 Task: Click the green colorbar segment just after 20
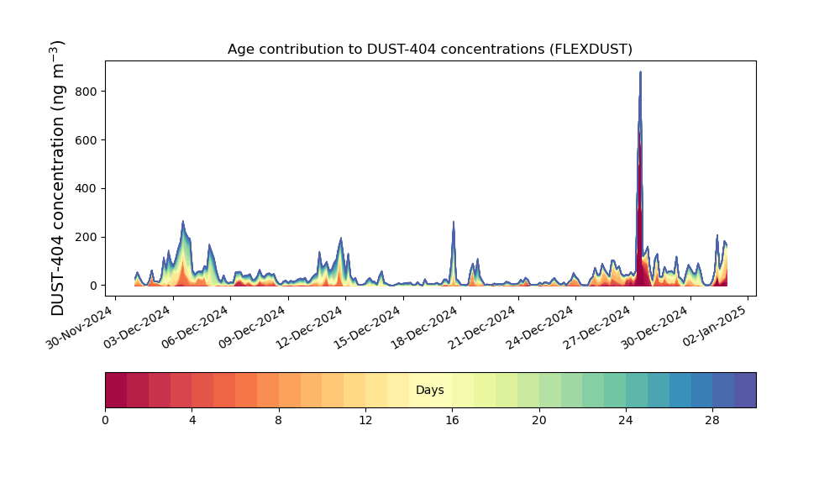[x=549, y=391]
